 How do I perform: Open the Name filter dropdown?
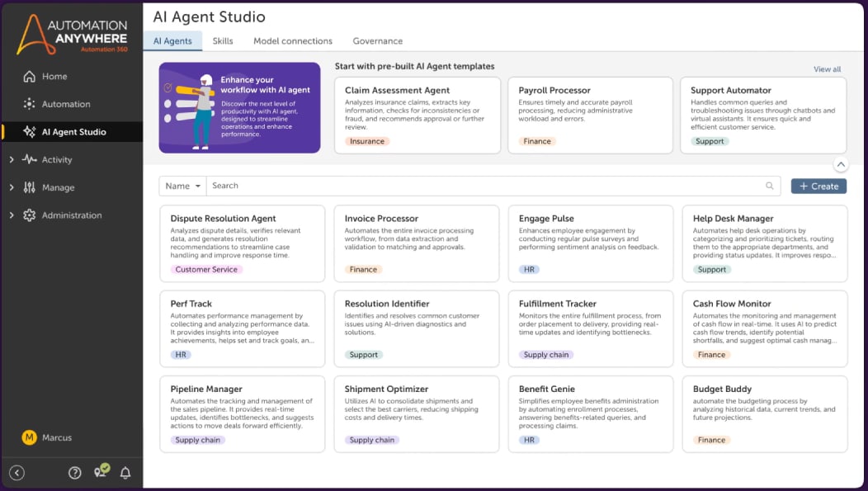(x=182, y=186)
